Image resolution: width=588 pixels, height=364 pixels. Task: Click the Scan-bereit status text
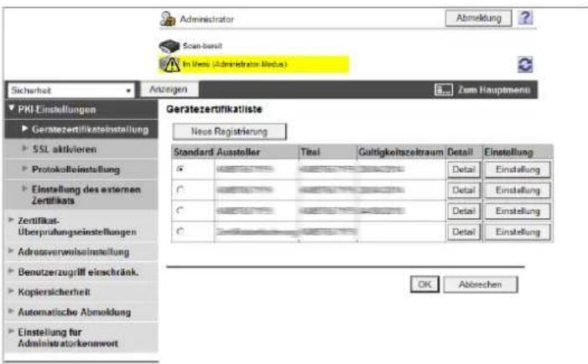pyautogui.click(x=202, y=46)
